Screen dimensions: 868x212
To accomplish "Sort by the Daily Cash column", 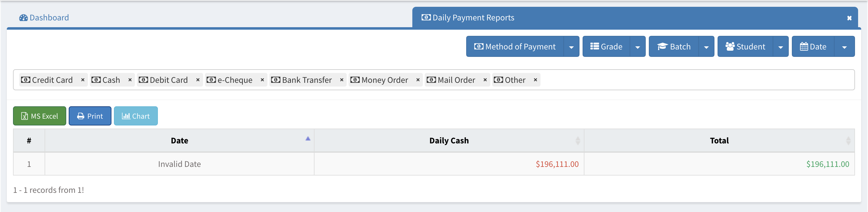I will (x=449, y=141).
